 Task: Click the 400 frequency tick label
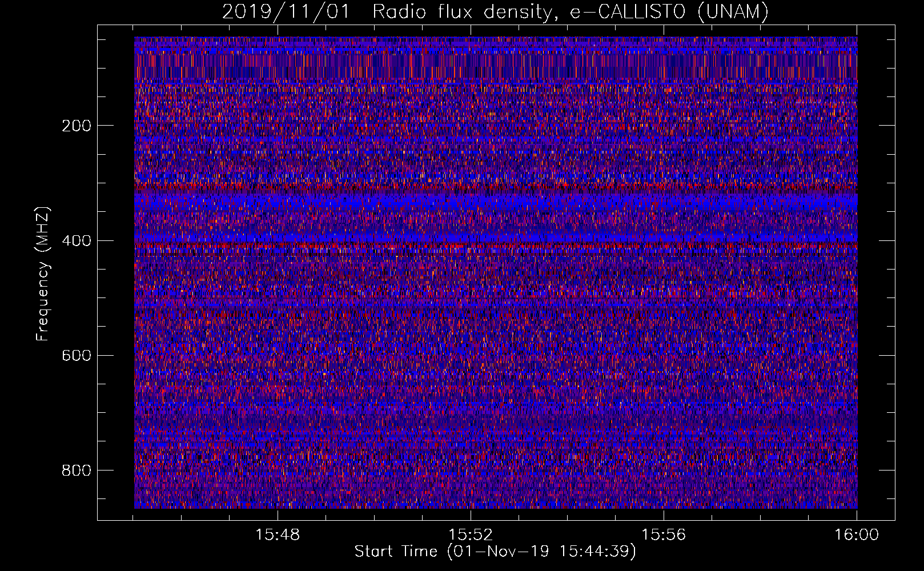point(77,240)
